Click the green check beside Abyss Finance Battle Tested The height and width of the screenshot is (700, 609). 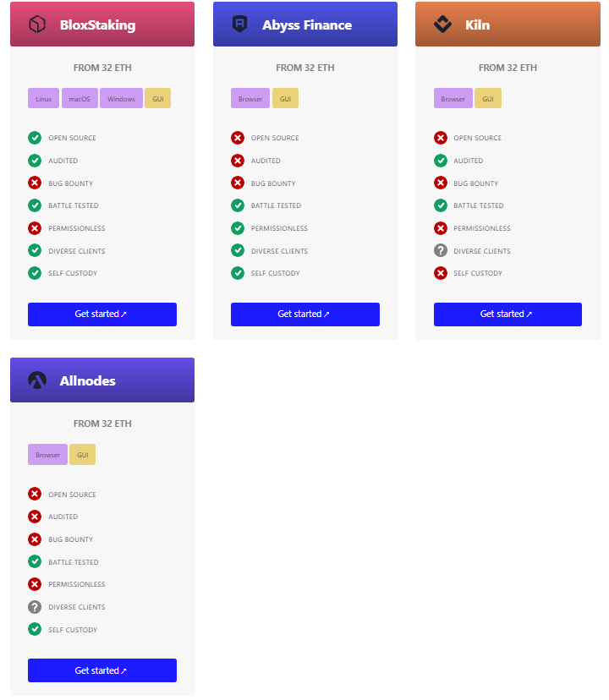237,205
